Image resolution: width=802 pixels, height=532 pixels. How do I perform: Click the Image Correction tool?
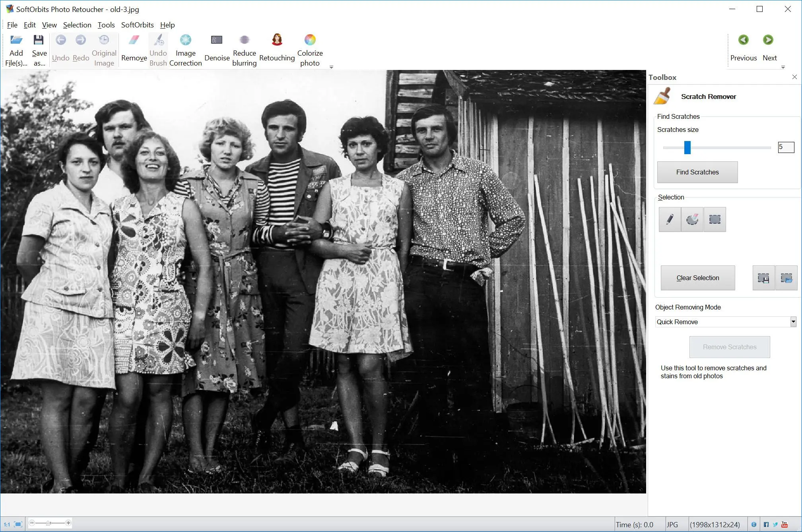pos(185,50)
